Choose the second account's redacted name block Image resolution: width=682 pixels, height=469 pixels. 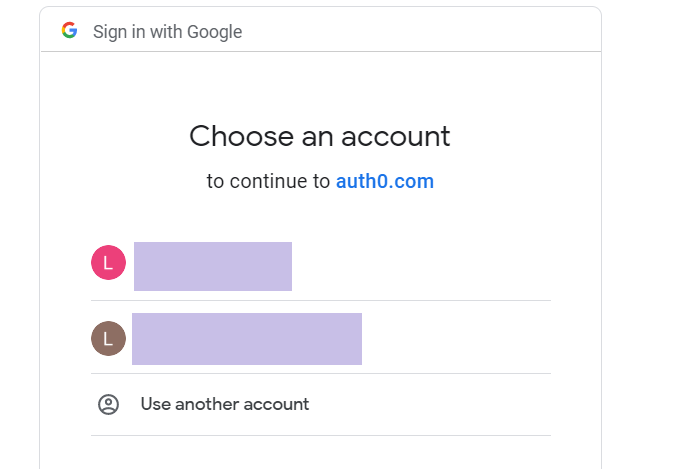[247, 338]
